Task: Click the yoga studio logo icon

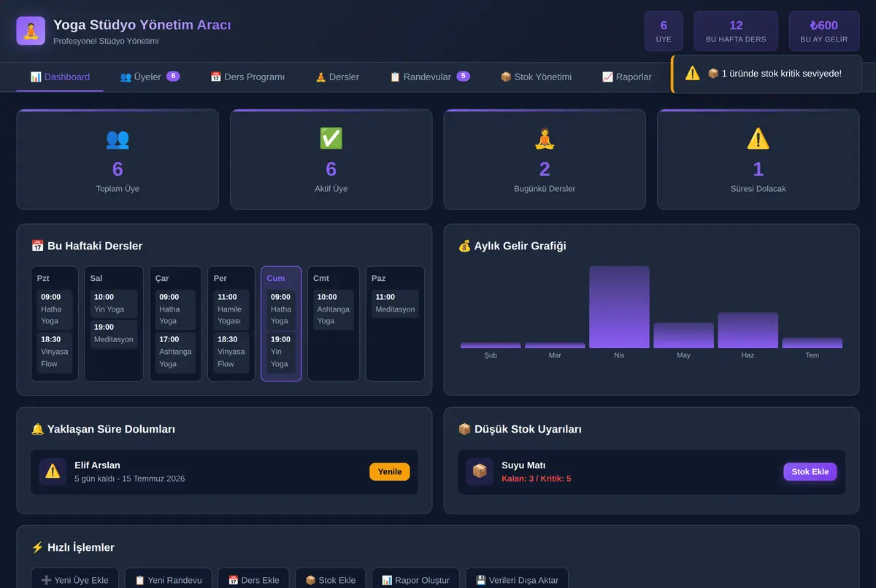Action: [x=31, y=31]
